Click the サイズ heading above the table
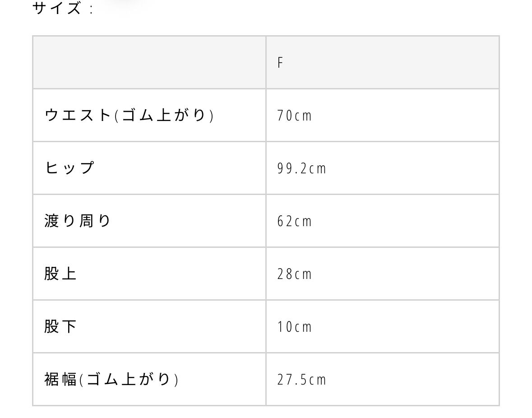This screenshot has height=418, width=532. pyautogui.click(x=57, y=8)
